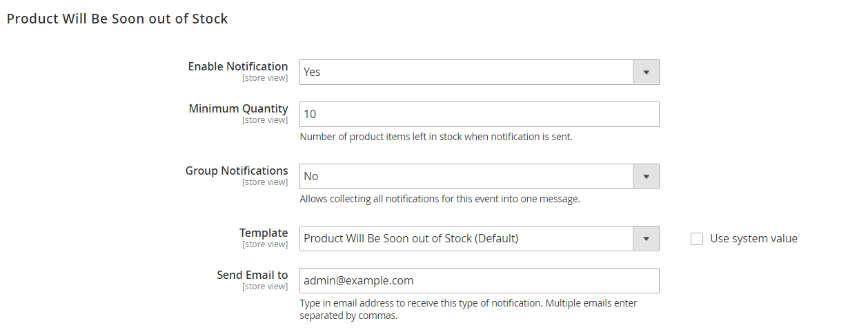Focus the Send Email to input field
This screenshot has height=330, width=868.
coord(479,280)
